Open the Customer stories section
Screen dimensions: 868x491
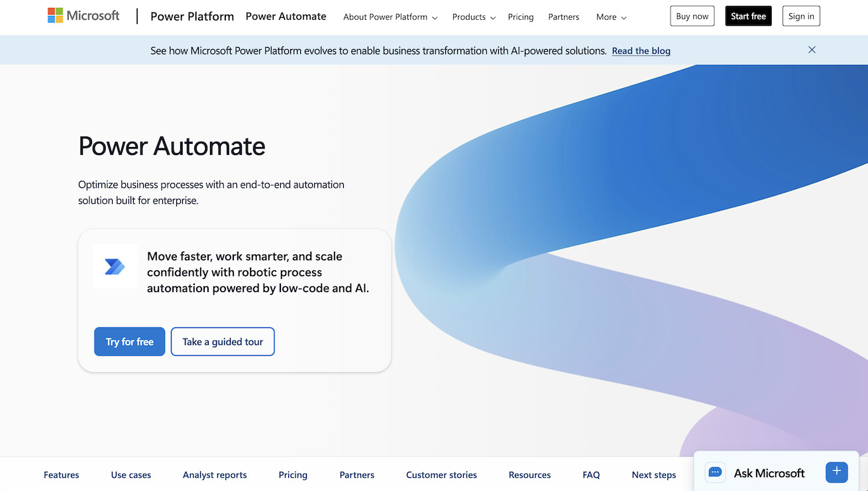click(x=441, y=474)
